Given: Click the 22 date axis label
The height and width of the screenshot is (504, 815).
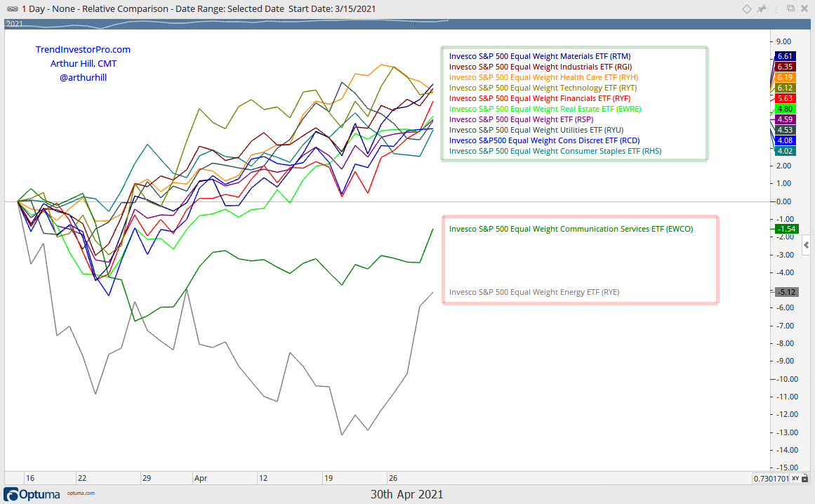Looking at the screenshot, I should 81,478.
